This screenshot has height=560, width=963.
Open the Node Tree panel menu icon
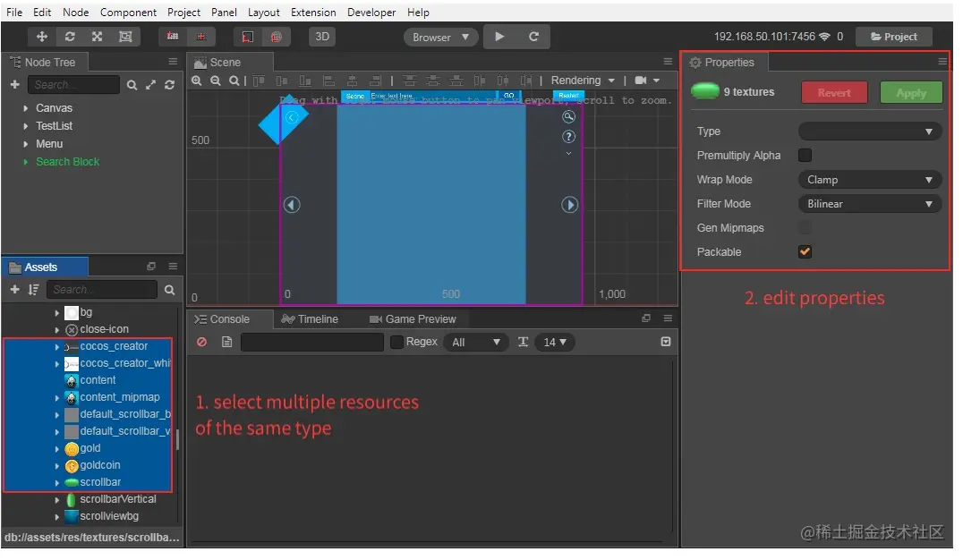(x=173, y=62)
